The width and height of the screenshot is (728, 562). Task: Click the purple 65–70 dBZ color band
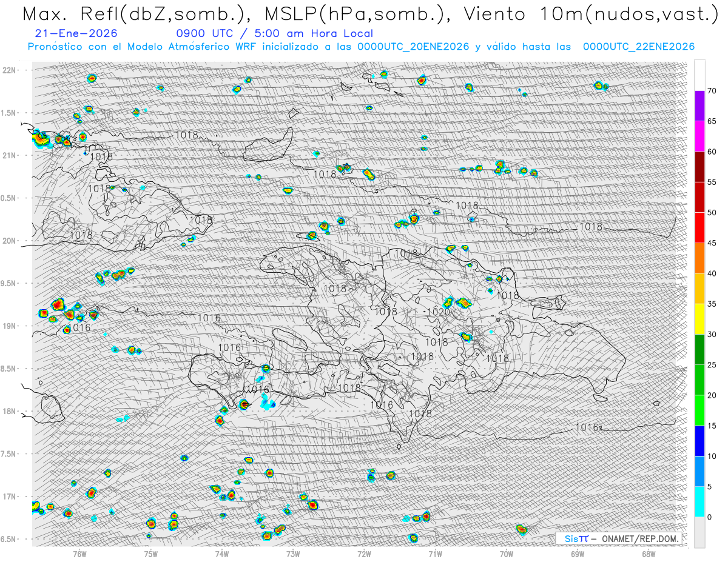(699, 106)
